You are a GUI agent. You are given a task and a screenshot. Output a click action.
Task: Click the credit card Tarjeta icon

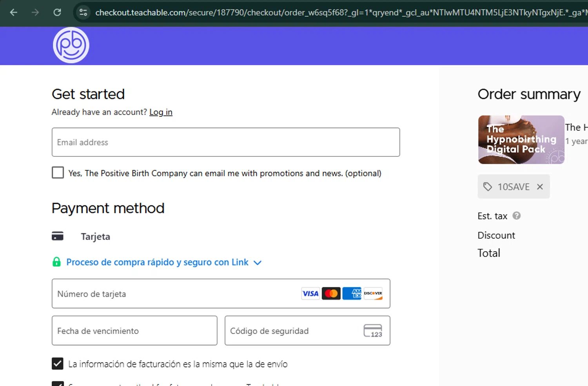(x=58, y=236)
